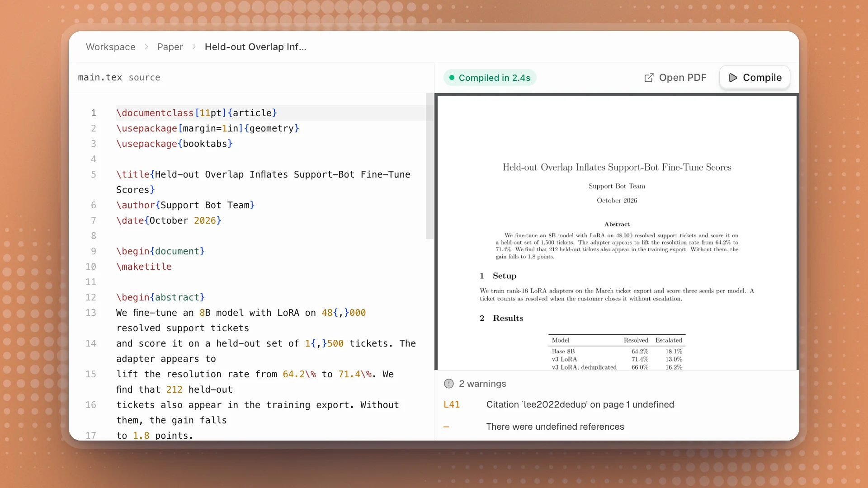The height and width of the screenshot is (488, 868).
Task: Place cursor on the \documentclass line
Action: tap(197, 113)
